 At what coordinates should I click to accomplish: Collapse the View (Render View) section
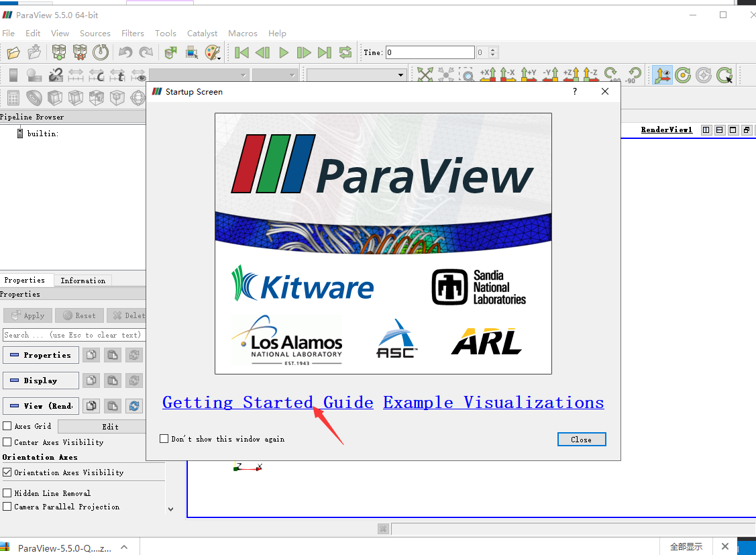click(41, 406)
